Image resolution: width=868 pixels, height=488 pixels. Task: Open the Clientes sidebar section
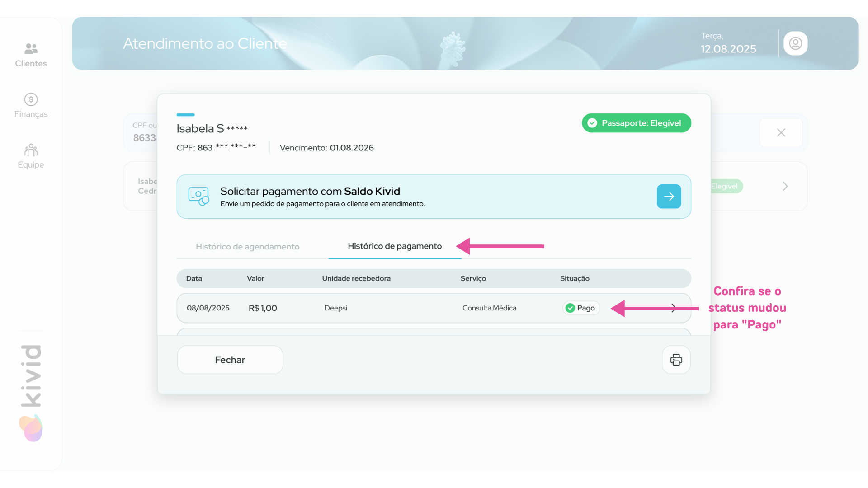click(x=31, y=55)
